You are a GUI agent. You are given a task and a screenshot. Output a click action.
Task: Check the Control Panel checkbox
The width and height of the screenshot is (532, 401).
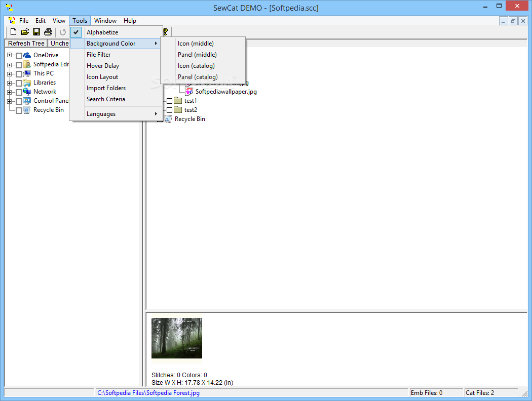click(19, 101)
